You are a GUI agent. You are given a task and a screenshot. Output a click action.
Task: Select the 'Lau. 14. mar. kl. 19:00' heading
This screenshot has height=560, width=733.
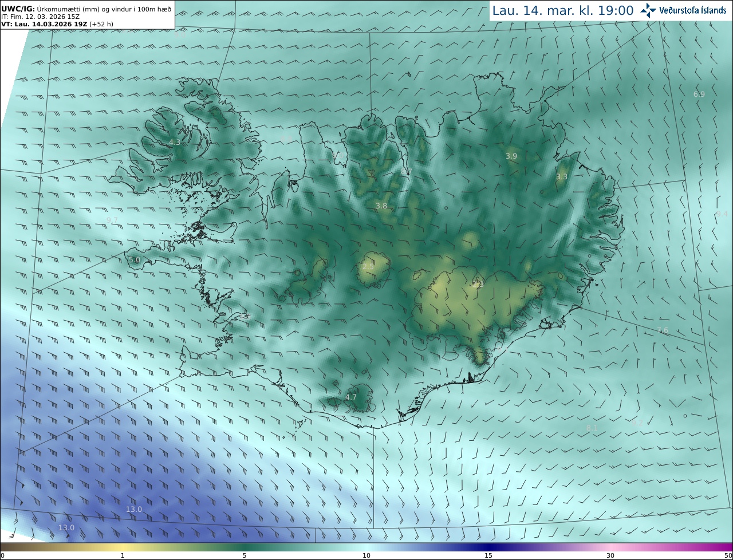coord(563,10)
